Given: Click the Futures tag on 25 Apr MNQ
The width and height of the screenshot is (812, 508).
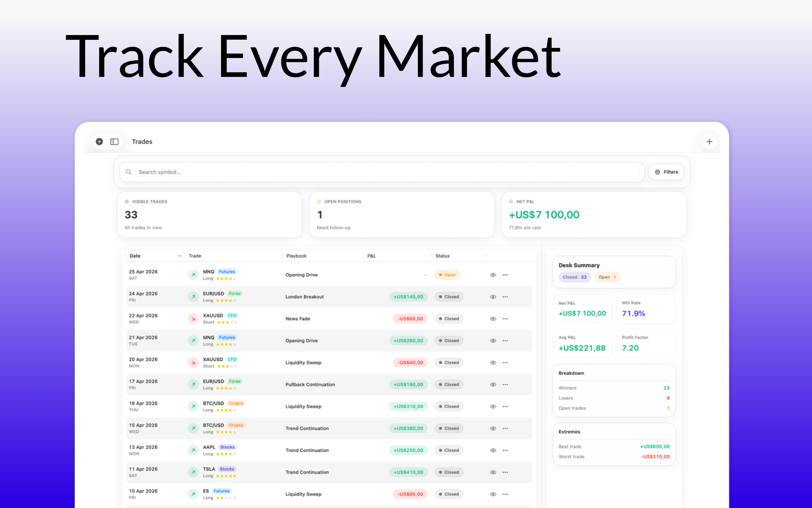Looking at the screenshot, I should tap(227, 272).
